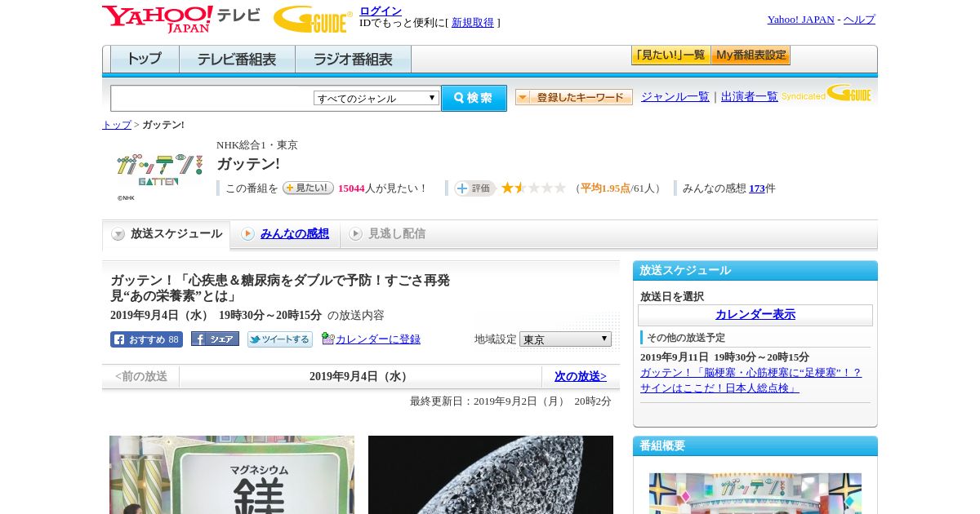Screen dimensions: 980x514
Task: Click the calendar icon beside カレンダーに登録
Action: [327, 339]
